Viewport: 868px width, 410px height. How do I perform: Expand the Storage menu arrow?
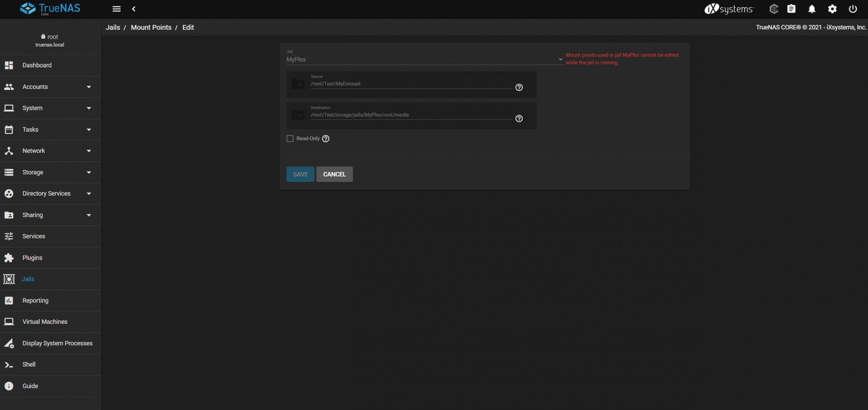coord(89,172)
